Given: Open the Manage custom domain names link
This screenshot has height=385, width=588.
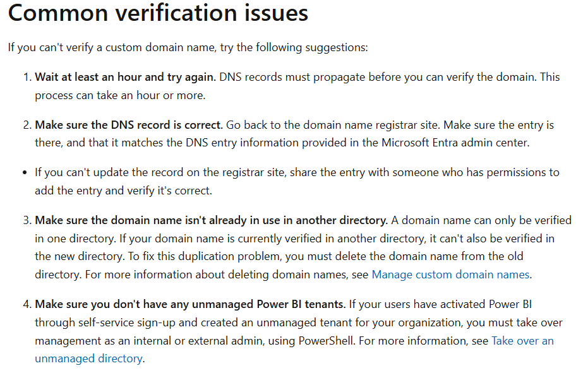Looking at the screenshot, I should pos(450,275).
